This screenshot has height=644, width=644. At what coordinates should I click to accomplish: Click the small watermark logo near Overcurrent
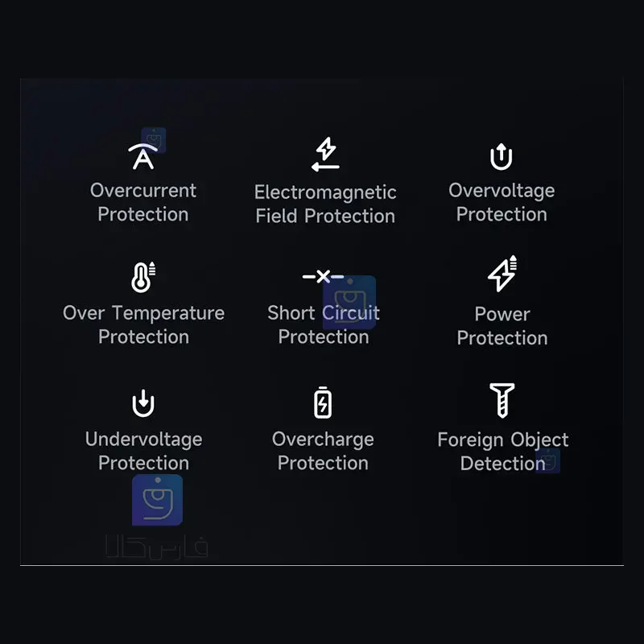coord(154,138)
